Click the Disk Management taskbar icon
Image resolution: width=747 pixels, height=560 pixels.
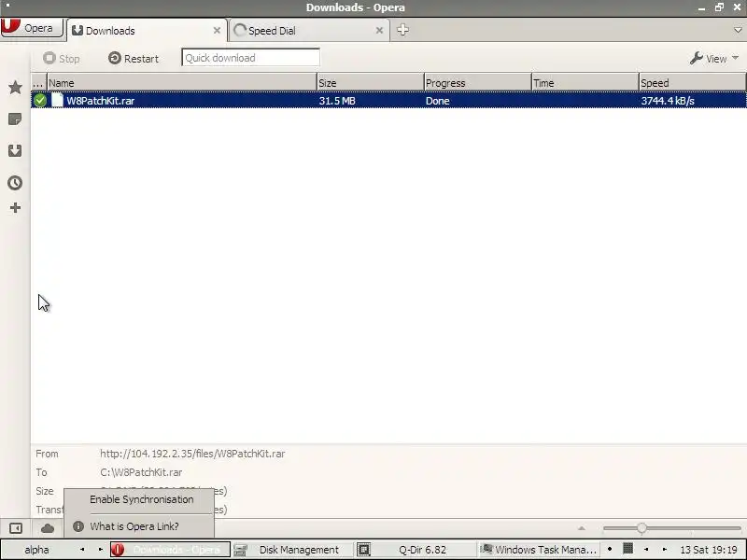click(241, 550)
